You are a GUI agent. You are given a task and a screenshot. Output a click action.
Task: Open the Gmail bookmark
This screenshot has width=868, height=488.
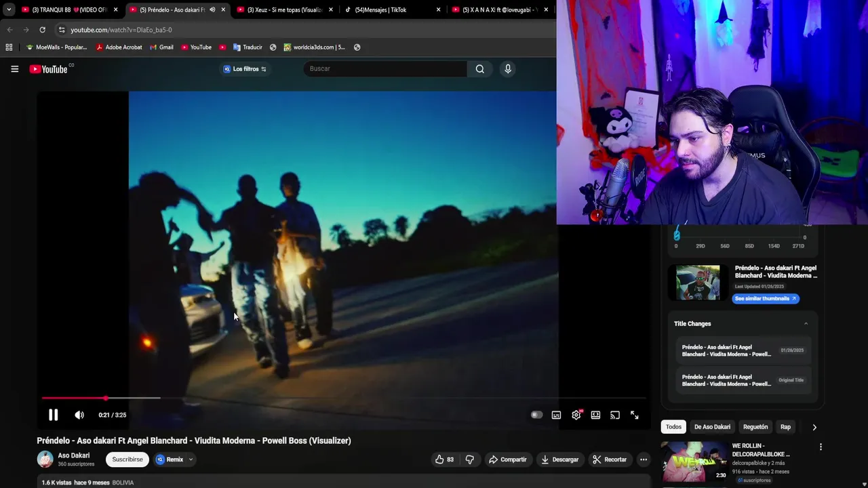[x=161, y=47]
